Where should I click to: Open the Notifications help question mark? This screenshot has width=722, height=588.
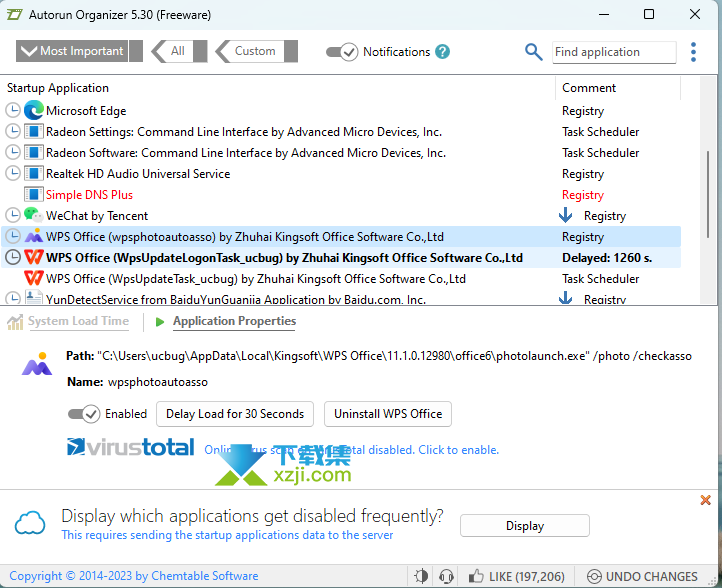(443, 52)
